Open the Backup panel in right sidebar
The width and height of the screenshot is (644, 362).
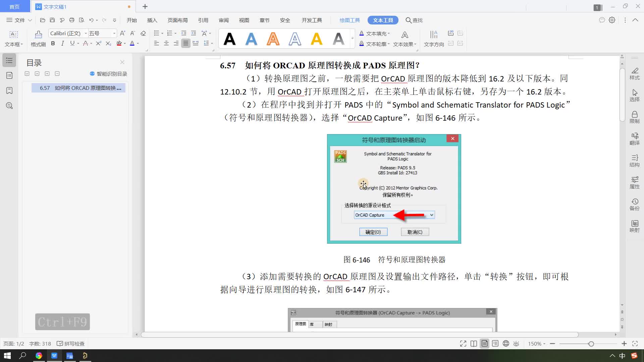[634, 204]
